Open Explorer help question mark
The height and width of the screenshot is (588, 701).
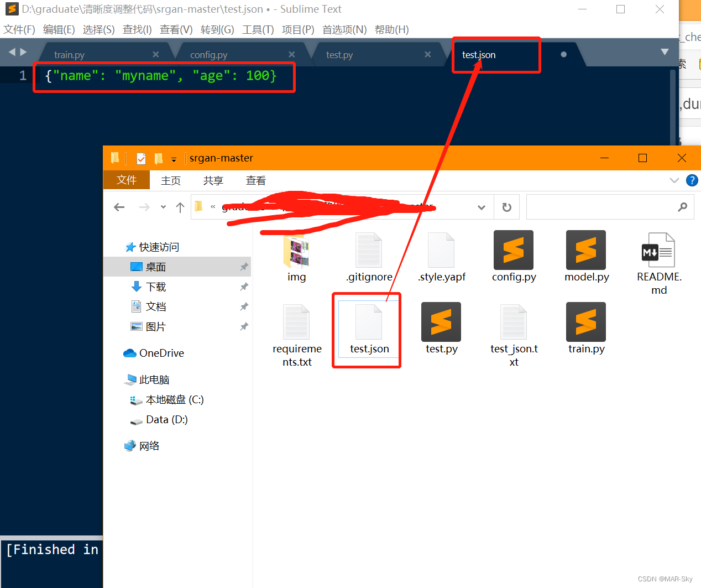692,180
